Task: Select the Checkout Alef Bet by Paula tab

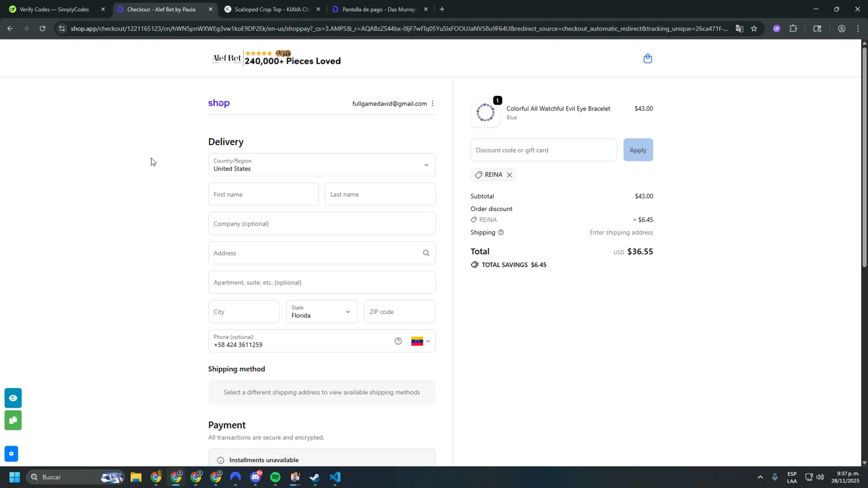Action: pos(164,9)
